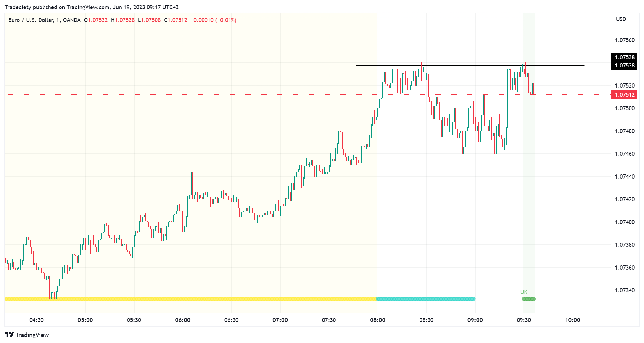Click the 1.07560 price axis label
Screen dimensions: 644x343
click(625, 40)
